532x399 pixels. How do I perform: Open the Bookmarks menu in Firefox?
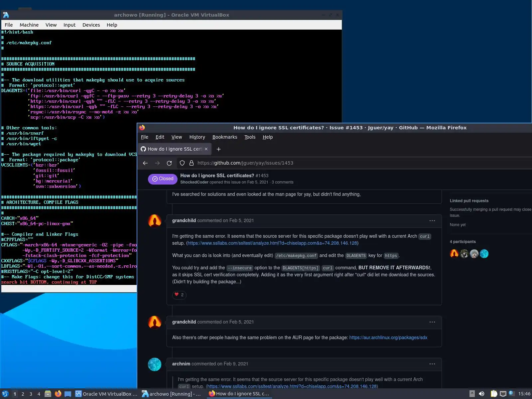click(225, 137)
